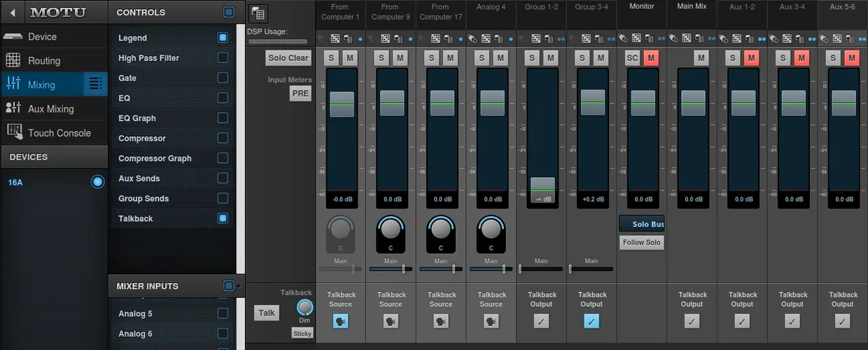Toggle all Controls header checkbox
The image size is (868, 350).
(228, 12)
